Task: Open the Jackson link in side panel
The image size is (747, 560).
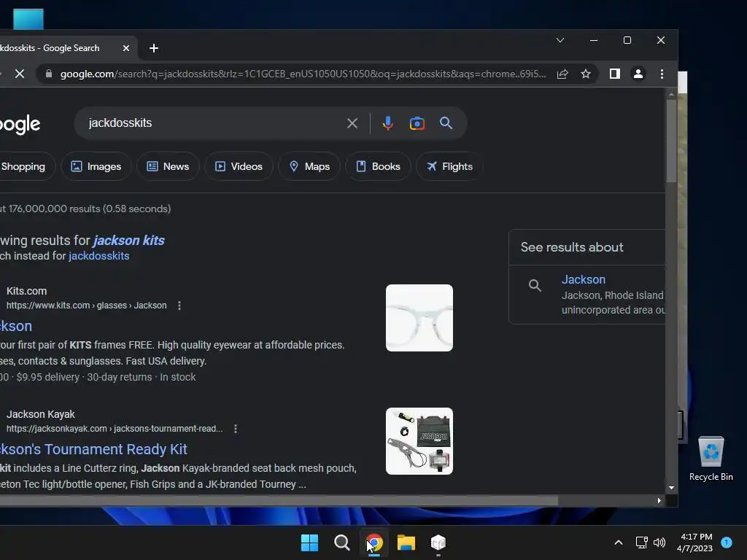Action: tap(583, 279)
